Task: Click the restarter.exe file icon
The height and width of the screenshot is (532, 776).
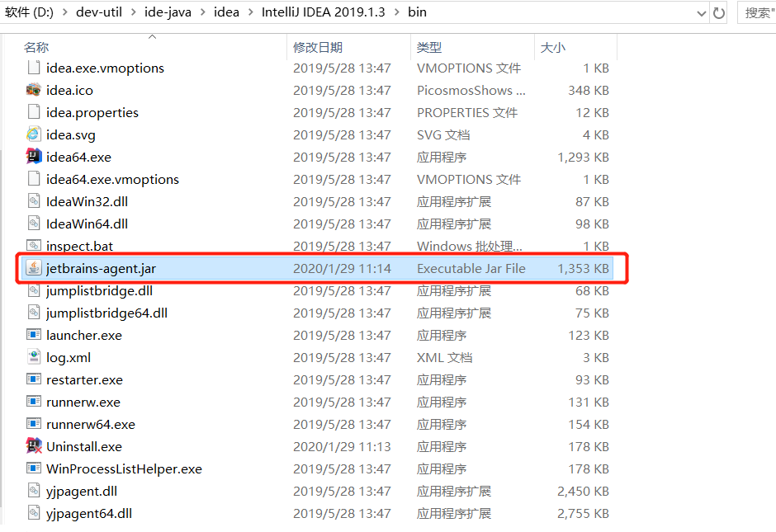Action: [x=34, y=379]
